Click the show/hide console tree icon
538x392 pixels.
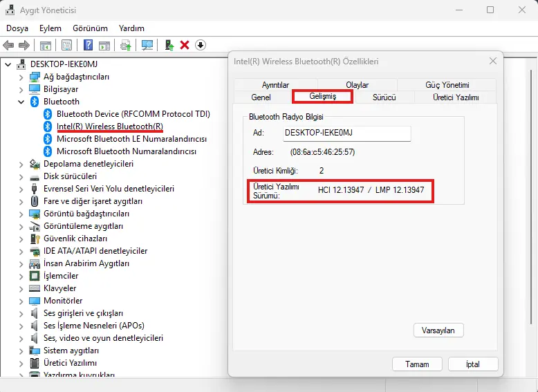pos(45,45)
